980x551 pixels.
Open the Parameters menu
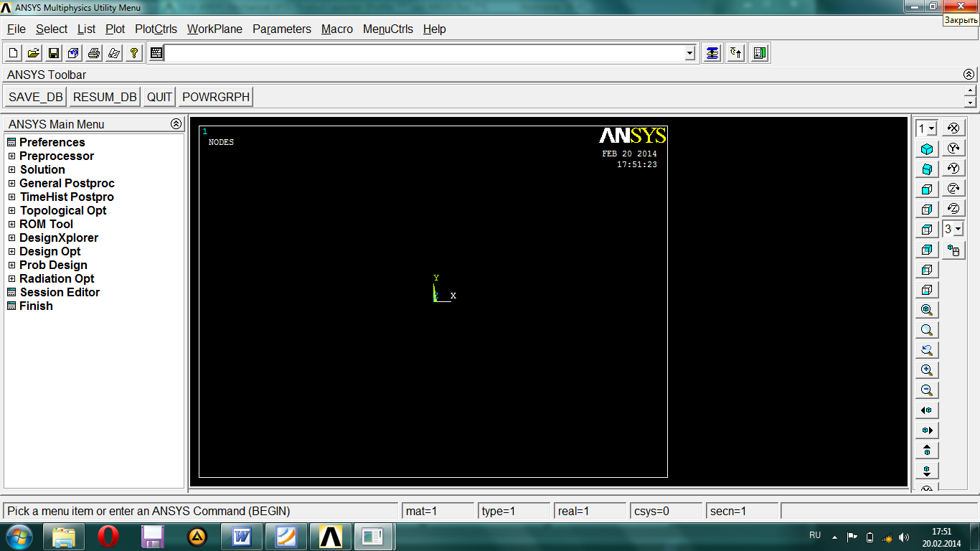282,29
